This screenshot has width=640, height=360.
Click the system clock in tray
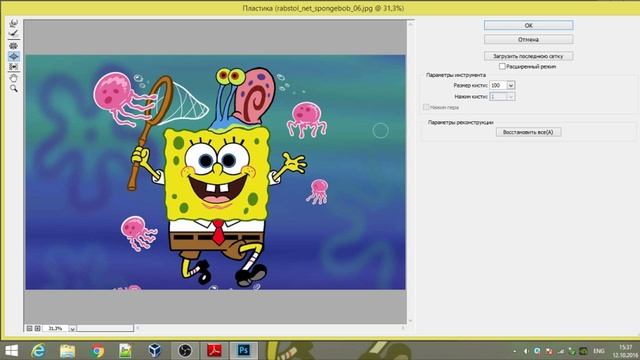(624, 351)
